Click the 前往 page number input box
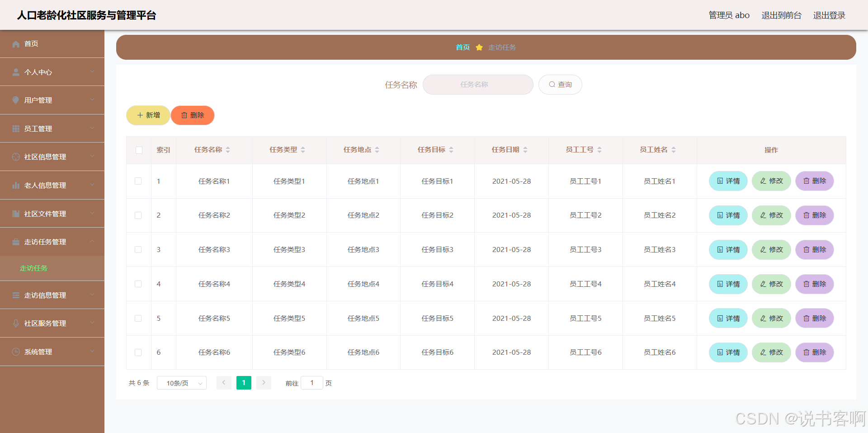This screenshot has width=868, height=433. [312, 383]
